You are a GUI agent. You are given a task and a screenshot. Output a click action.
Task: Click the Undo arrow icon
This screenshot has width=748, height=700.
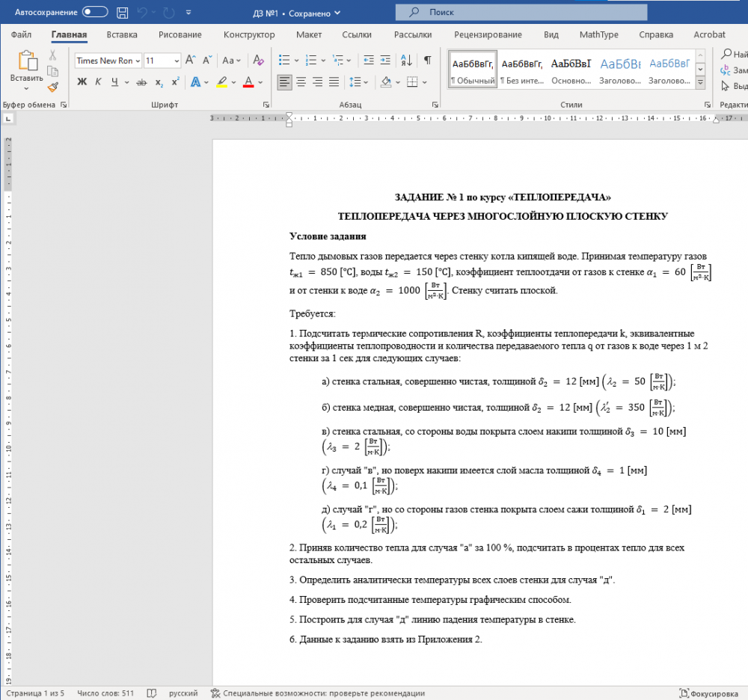coord(142,13)
